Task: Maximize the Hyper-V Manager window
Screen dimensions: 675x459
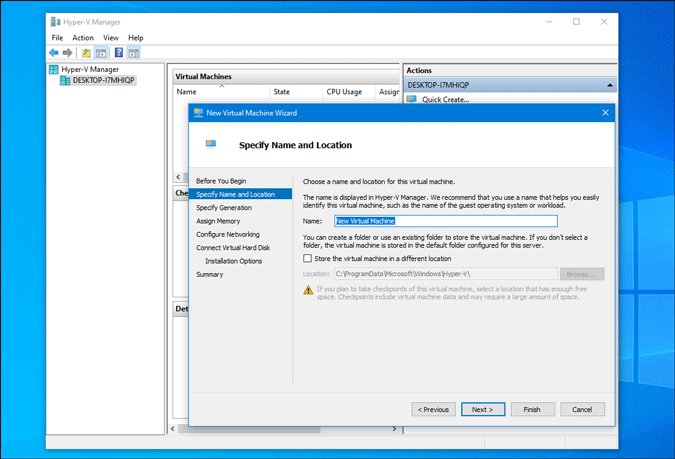Action: pyautogui.click(x=576, y=22)
